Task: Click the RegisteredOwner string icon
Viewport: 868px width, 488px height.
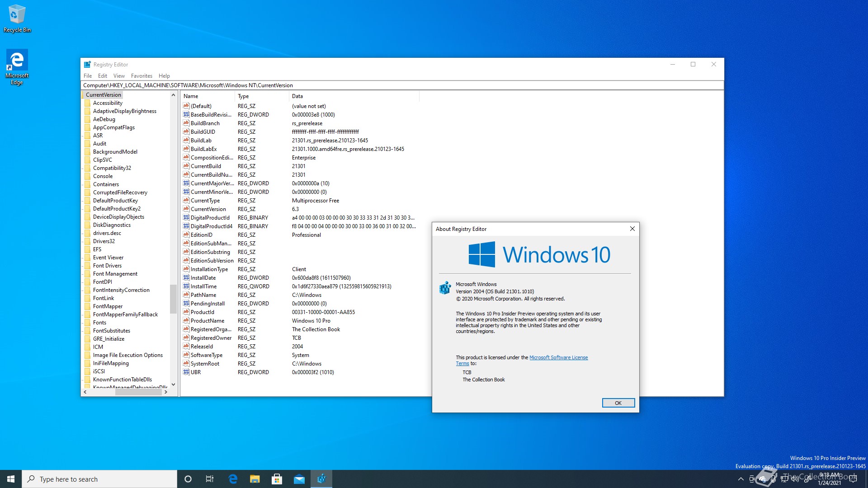Action: click(x=186, y=338)
